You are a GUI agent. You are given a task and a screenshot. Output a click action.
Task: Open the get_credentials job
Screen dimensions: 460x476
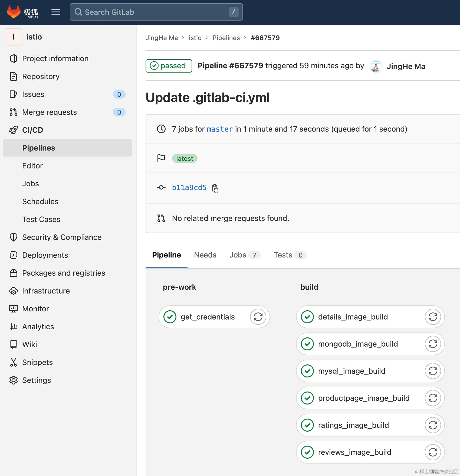pos(208,317)
